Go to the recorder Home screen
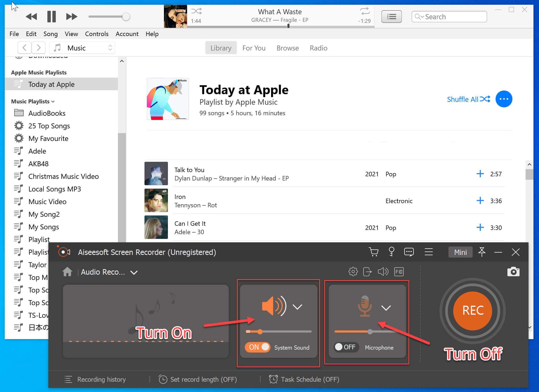Screen dimensions: 539x392 (67, 272)
